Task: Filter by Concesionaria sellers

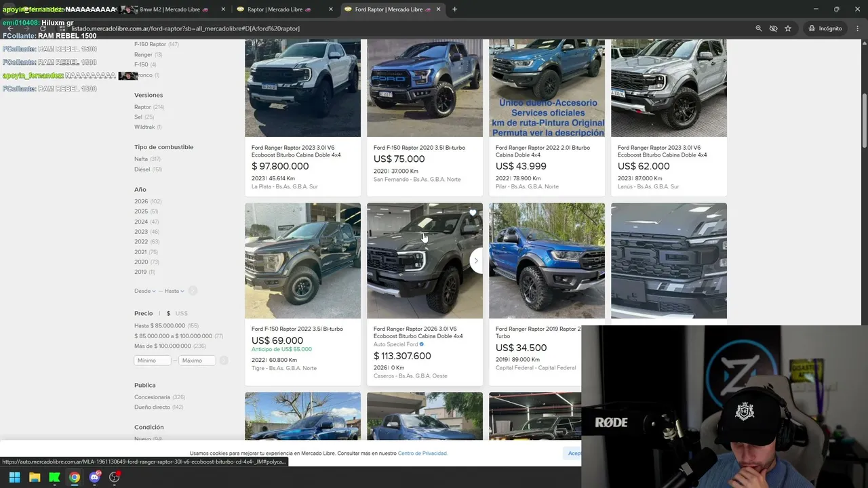Action: [x=152, y=397]
